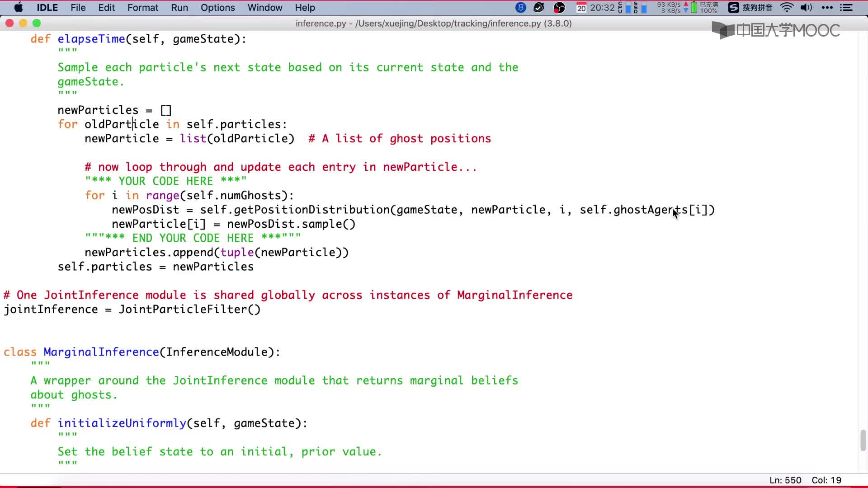Click 'newPosDist.sample()' in the code
868x488 pixels.
291,224
